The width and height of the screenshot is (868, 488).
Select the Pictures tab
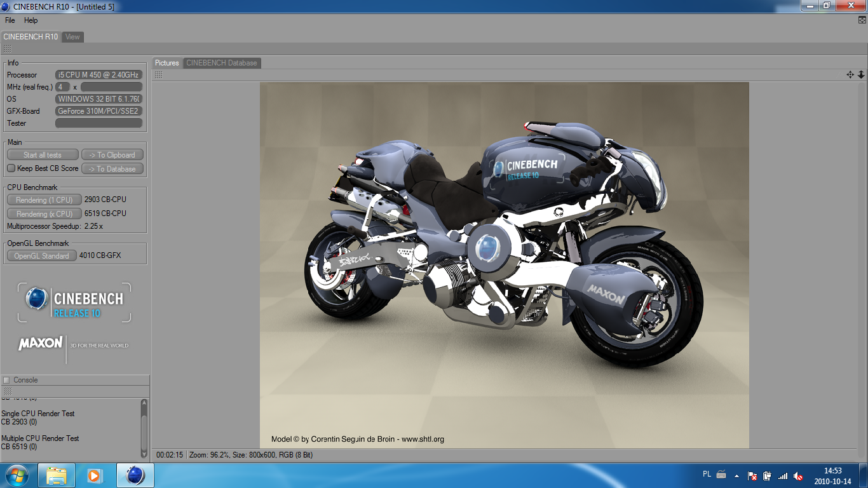(x=167, y=63)
